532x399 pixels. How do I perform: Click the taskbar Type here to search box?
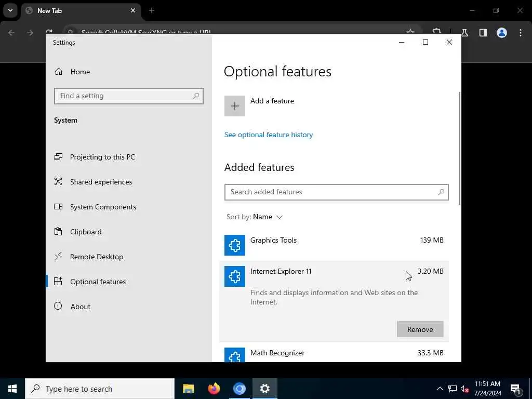click(100, 389)
